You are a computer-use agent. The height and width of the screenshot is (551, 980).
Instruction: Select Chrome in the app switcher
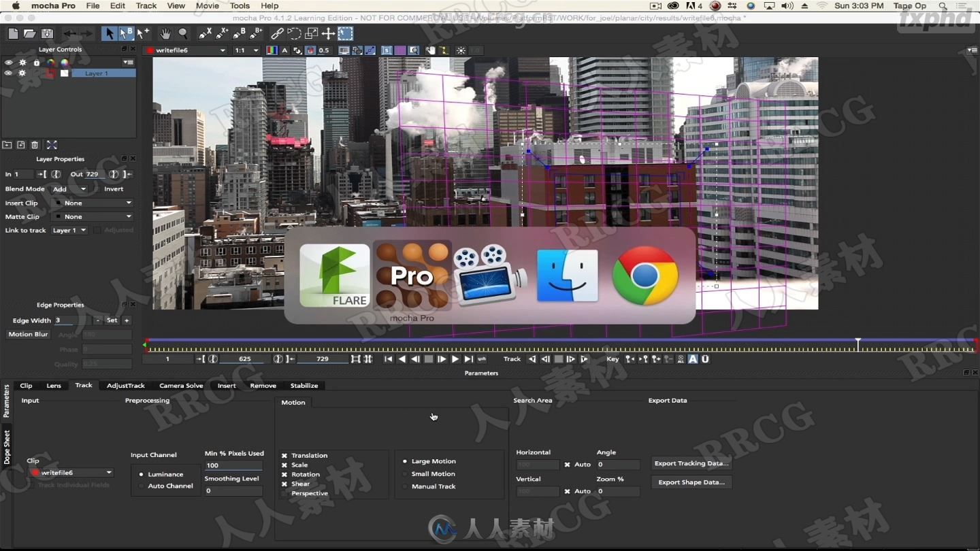point(645,275)
